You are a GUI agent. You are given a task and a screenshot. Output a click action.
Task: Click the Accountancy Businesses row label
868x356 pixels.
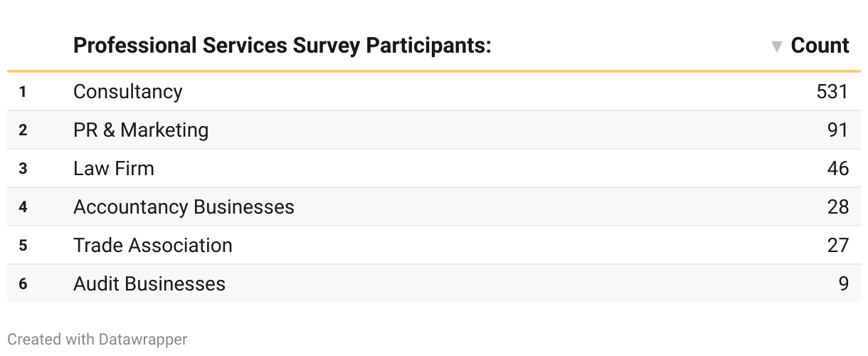click(x=184, y=206)
